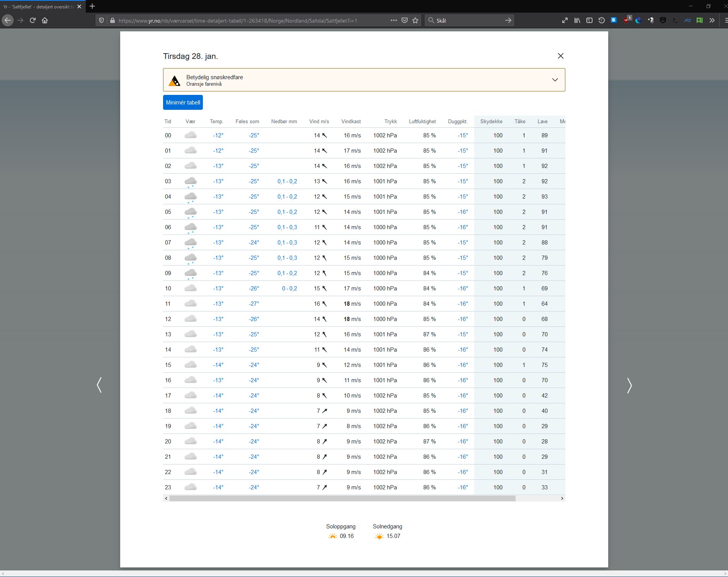Viewport: 728px width, 577px height.
Task: Save page to Pocket
Action: [405, 20]
